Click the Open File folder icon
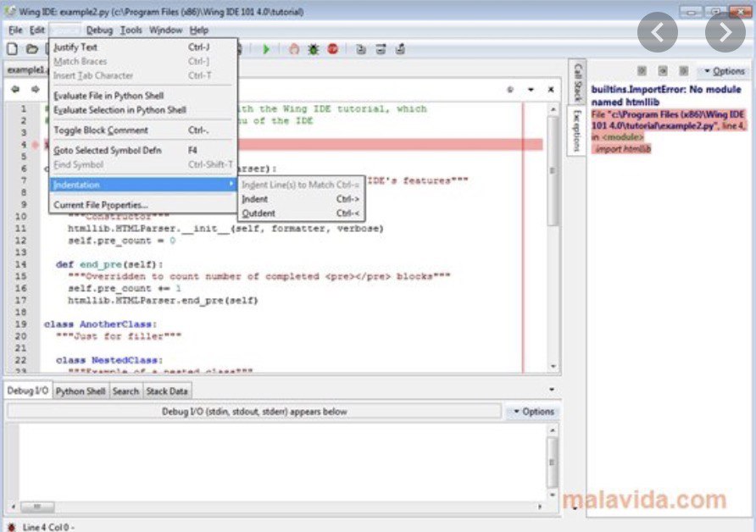The height and width of the screenshot is (532, 756). coord(32,48)
